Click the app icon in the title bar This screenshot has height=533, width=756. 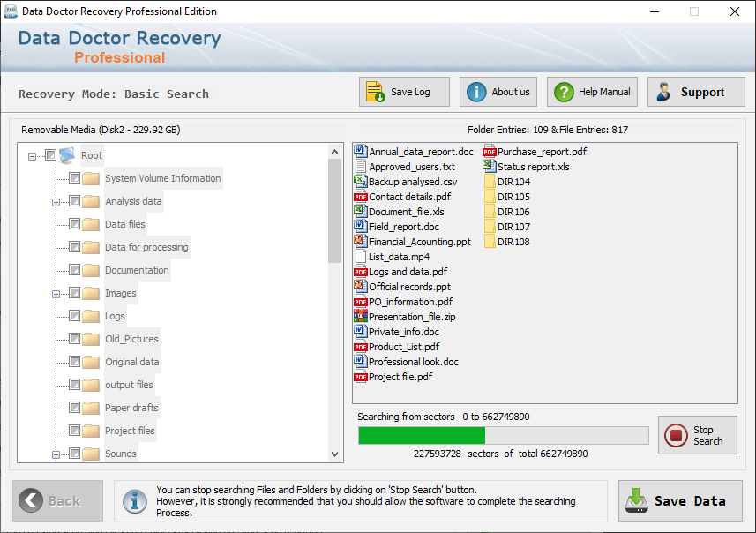coord(11,11)
